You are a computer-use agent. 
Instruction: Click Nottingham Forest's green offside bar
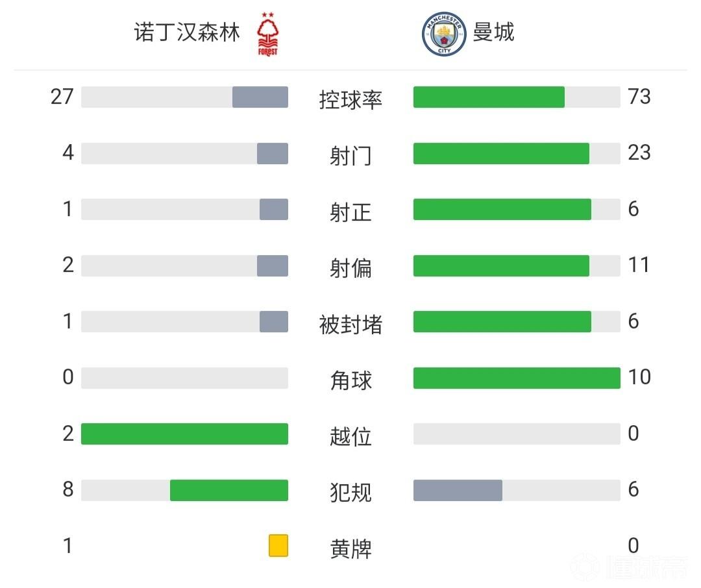click(184, 434)
